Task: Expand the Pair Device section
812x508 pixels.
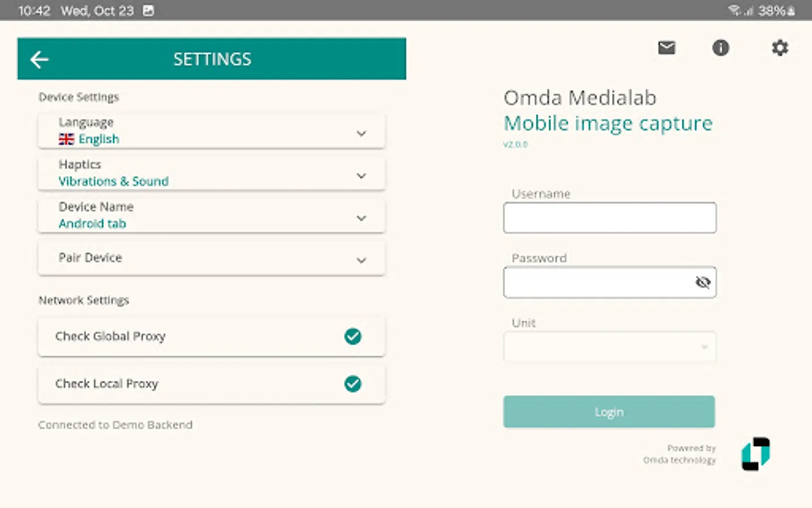Action: [361, 260]
